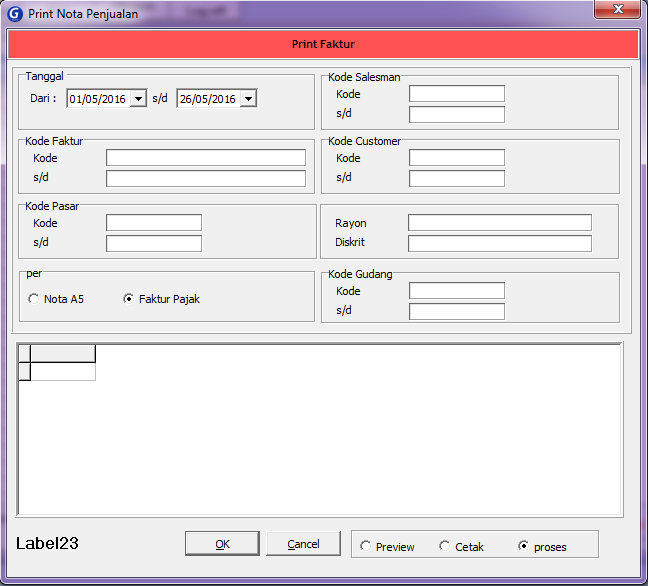Choose the Faktur Pajak radio option

[128, 299]
